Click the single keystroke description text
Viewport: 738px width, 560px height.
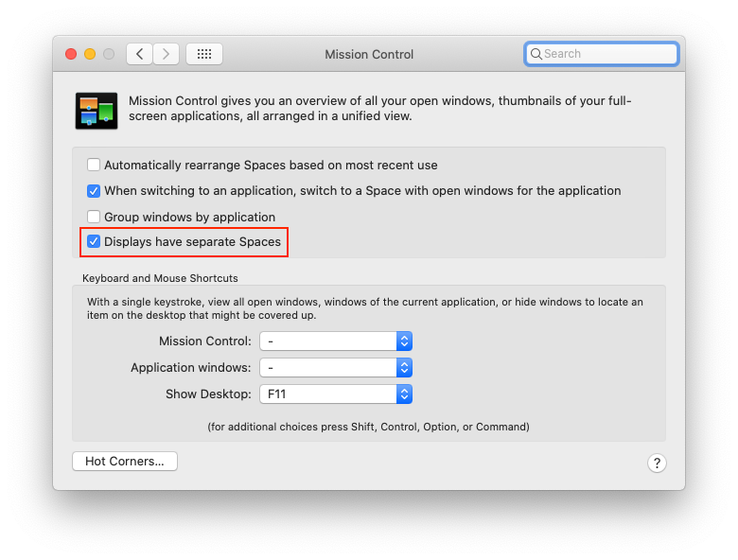click(x=365, y=308)
